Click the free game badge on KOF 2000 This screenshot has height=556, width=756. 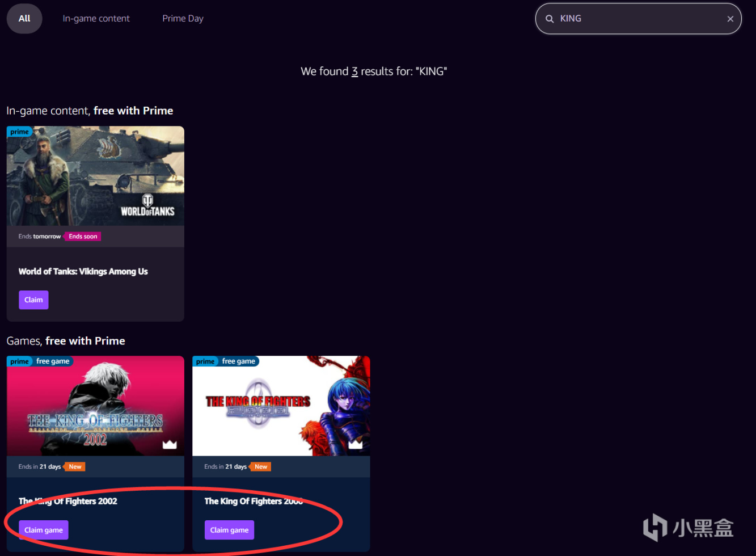pyautogui.click(x=239, y=361)
